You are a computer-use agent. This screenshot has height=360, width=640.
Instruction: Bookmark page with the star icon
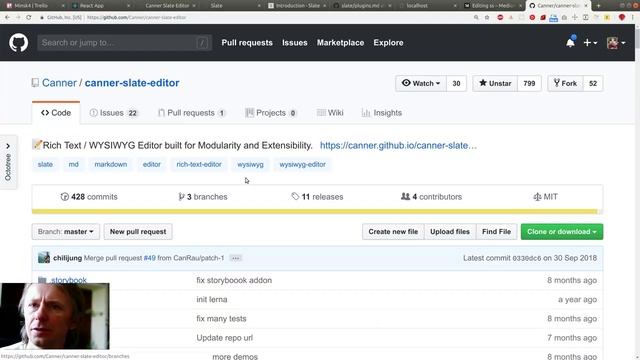pyautogui.click(x=487, y=18)
